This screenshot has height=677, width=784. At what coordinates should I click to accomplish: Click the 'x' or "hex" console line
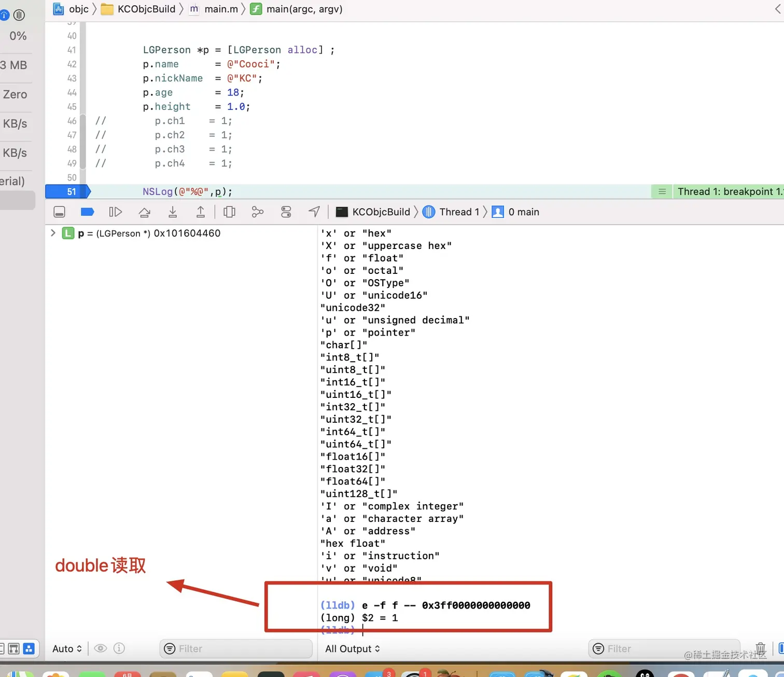pos(356,233)
